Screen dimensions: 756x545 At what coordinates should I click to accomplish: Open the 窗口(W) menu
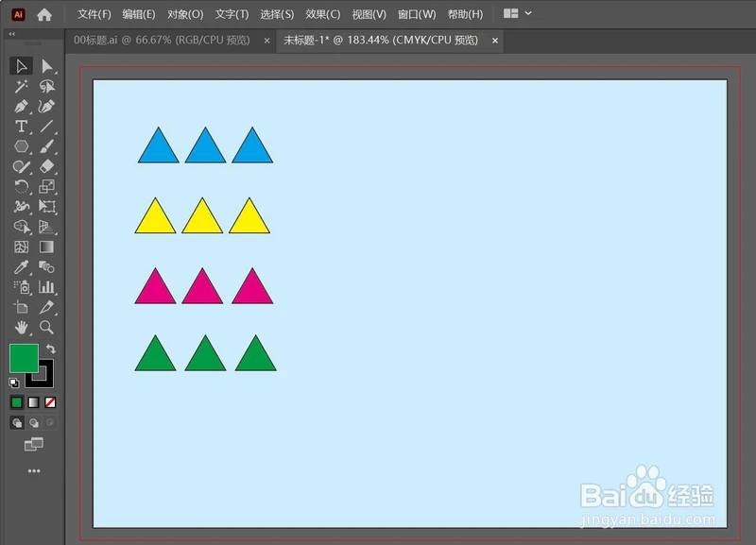pos(417,14)
